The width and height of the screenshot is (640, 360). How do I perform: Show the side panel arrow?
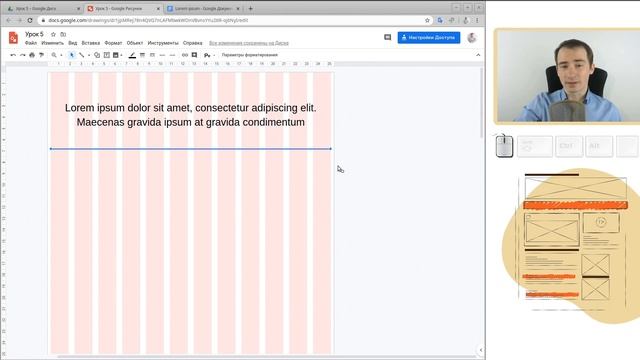click(480, 350)
